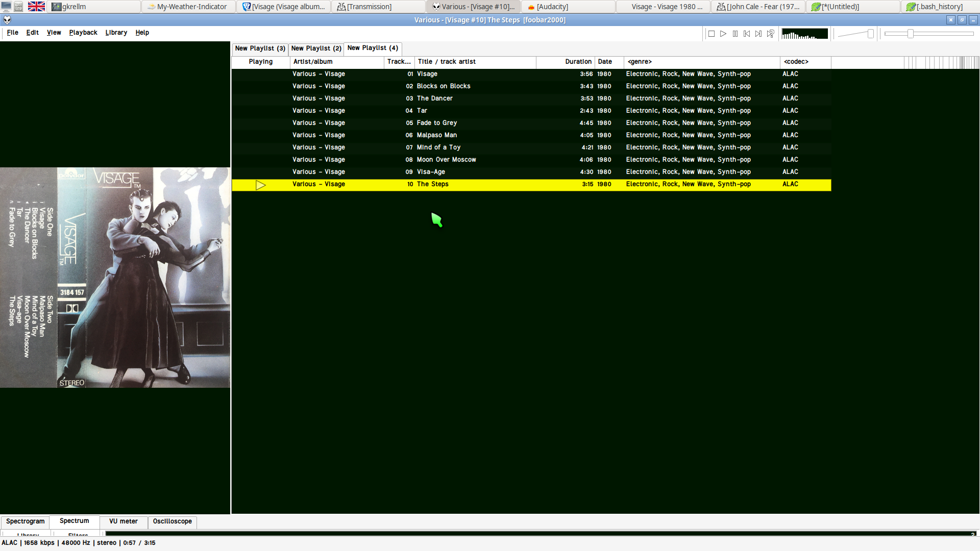Sort by Title / track artist header

click(x=475, y=62)
